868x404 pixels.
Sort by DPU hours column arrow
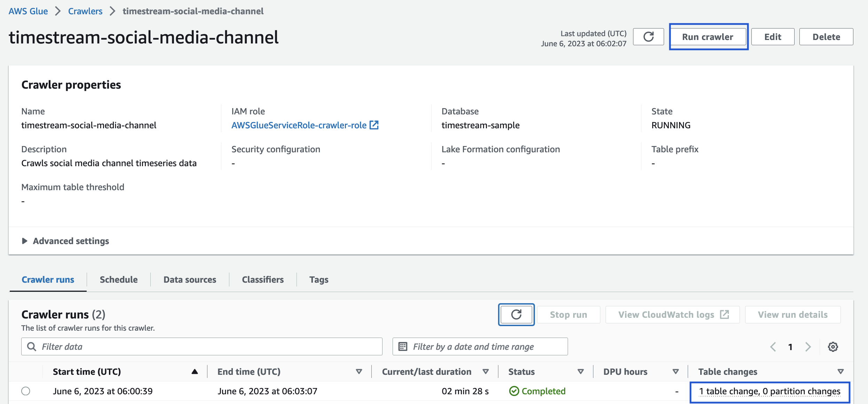point(676,372)
